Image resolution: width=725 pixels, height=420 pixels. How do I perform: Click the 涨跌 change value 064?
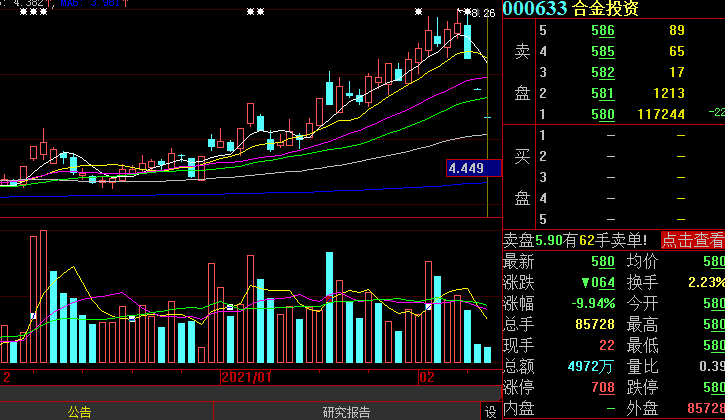point(598,283)
